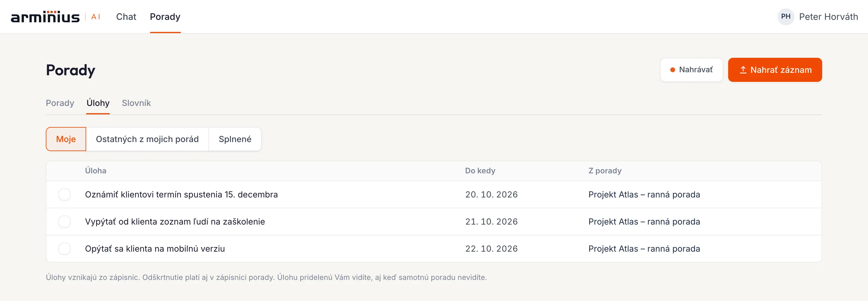Click due date 20. 10. 2026

491,194
